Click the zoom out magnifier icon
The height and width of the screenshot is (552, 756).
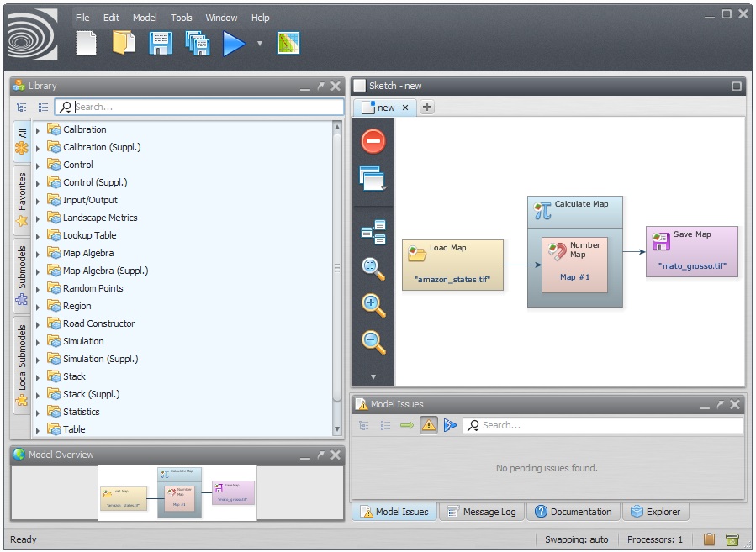coord(373,341)
